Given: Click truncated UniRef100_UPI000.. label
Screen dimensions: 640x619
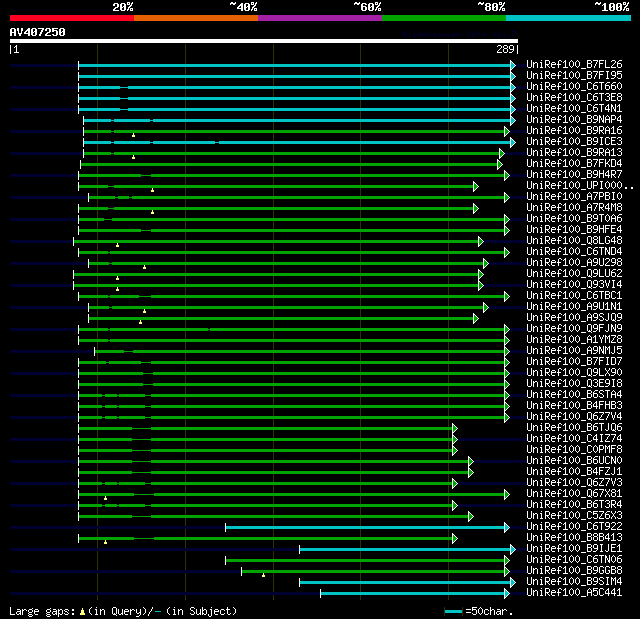Looking at the screenshot, I should click(580, 186).
